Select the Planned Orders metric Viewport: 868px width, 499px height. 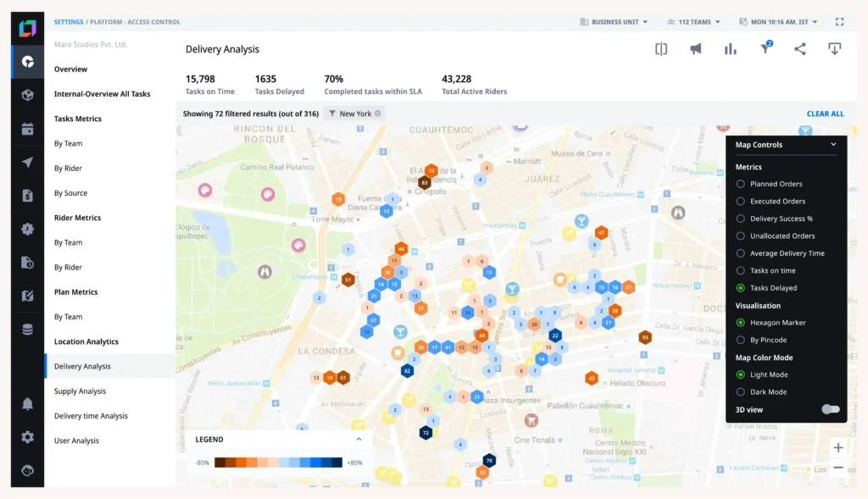click(741, 184)
